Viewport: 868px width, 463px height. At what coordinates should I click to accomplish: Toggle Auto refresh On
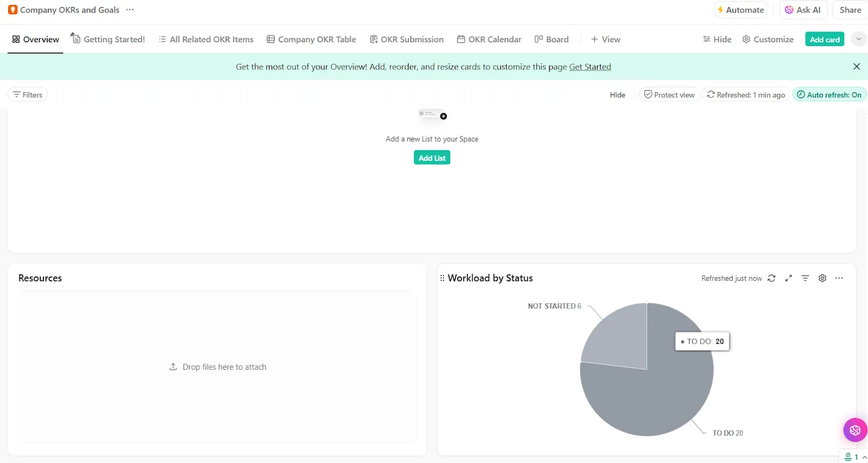click(x=829, y=95)
